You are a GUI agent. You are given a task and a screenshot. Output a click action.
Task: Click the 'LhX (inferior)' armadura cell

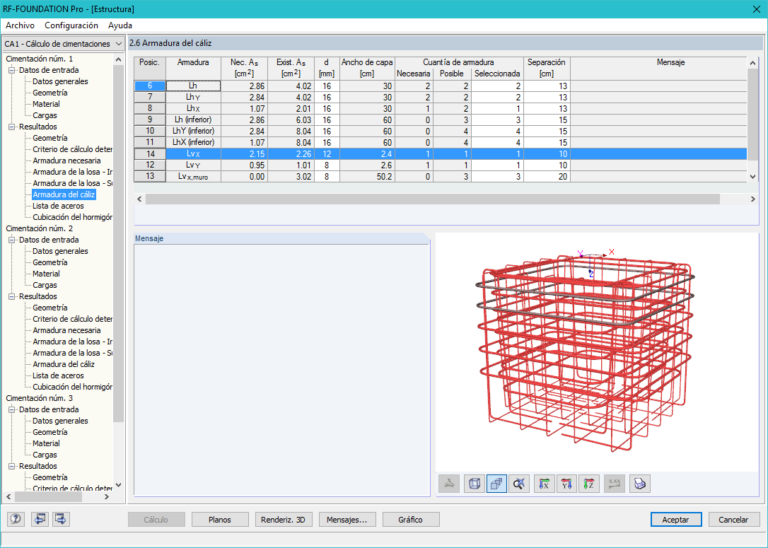[x=193, y=143]
